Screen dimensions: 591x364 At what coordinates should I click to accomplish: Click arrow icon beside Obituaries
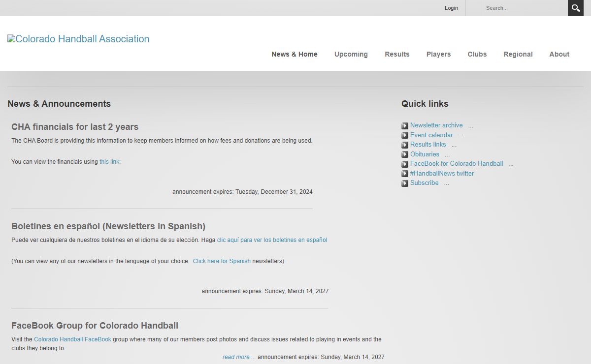click(405, 154)
